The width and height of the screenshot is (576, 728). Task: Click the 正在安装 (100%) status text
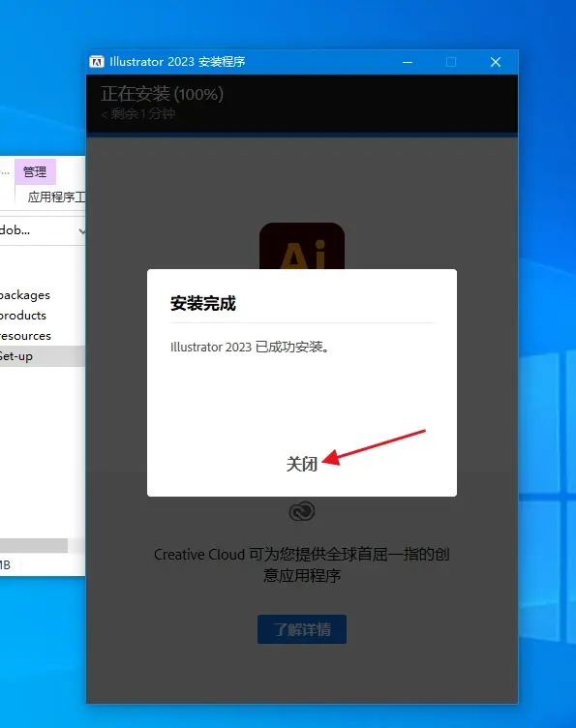pos(162,94)
